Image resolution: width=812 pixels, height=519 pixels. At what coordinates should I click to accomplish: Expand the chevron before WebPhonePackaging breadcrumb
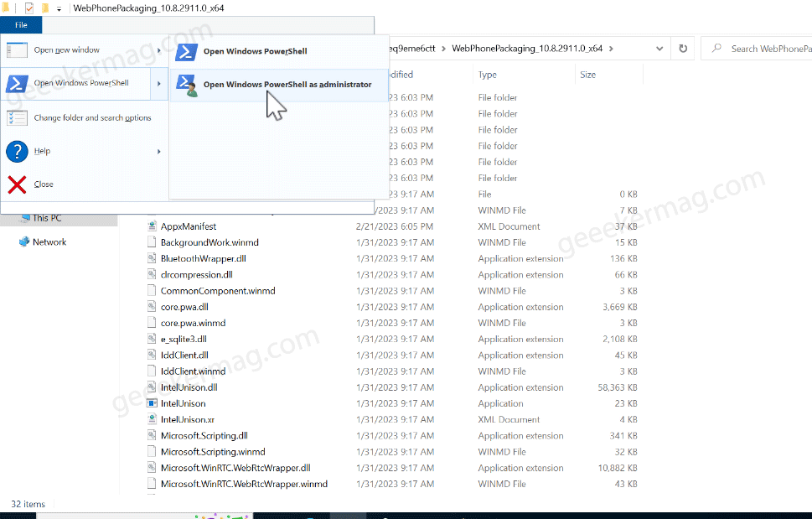click(x=444, y=49)
